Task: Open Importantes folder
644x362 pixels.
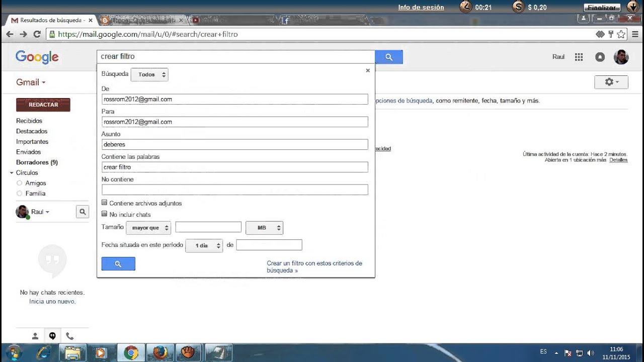Action: click(x=32, y=142)
